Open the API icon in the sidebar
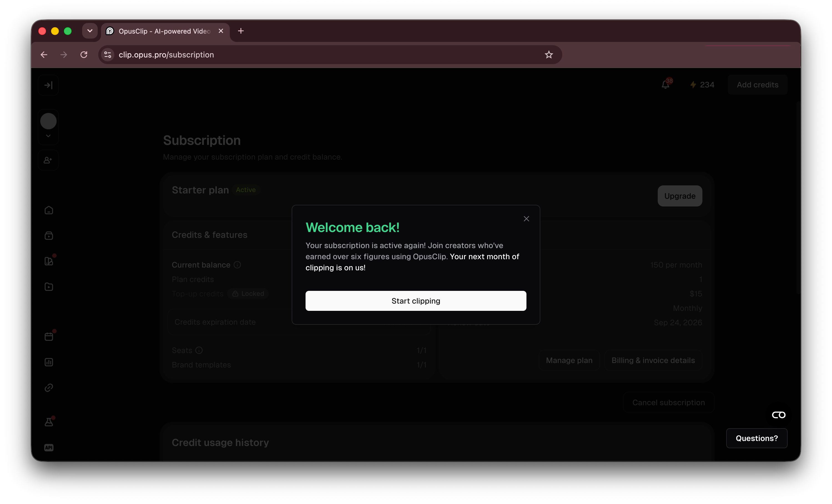Viewport: 832px width, 504px height. pyautogui.click(x=49, y=448)
